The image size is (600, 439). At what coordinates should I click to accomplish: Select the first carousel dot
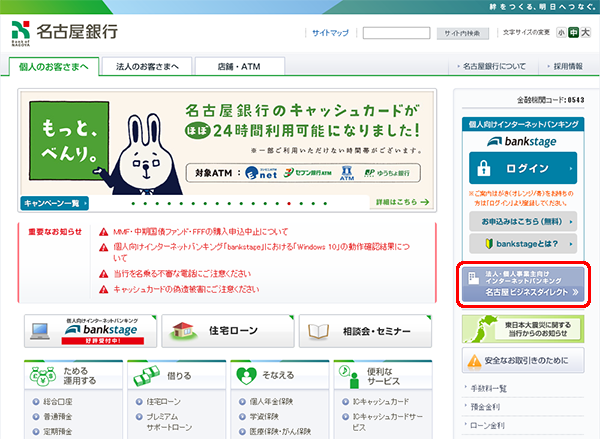[133, 204]
